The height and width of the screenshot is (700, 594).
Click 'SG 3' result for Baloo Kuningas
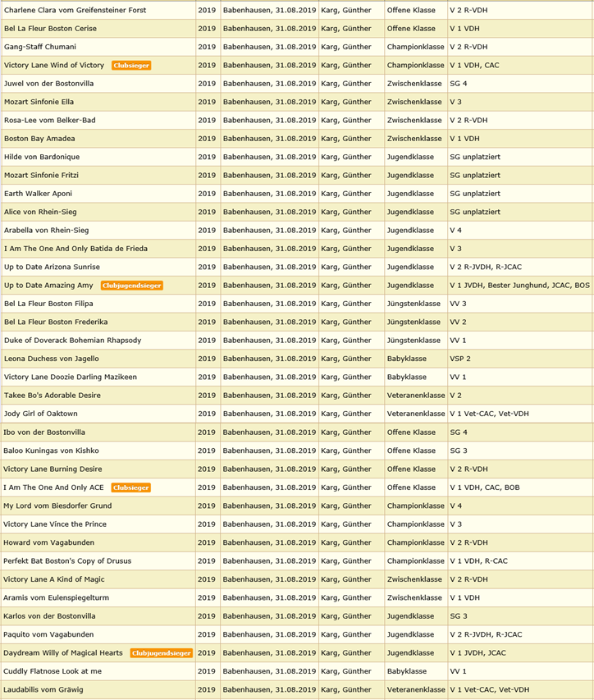click(x=459, y=450)
